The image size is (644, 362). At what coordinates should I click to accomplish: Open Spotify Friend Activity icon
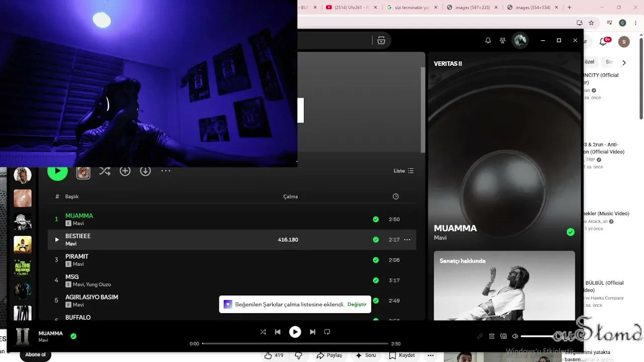503,40
